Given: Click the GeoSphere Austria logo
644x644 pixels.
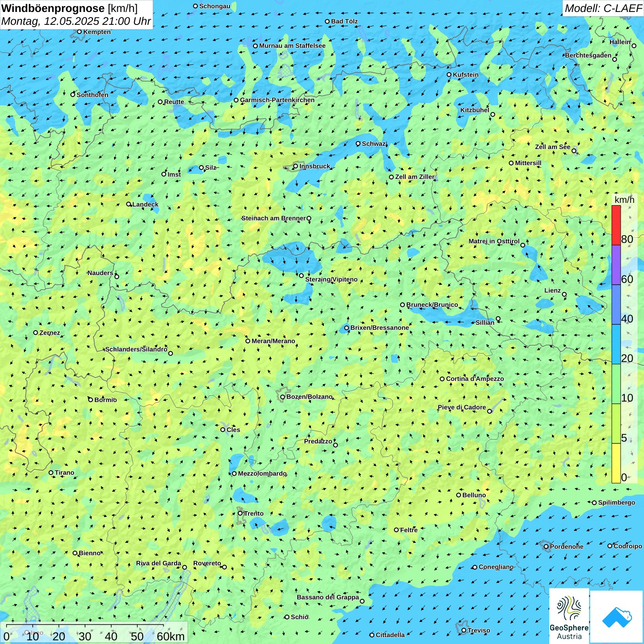Looking at the screenshot, I should (x=569, y=615).
